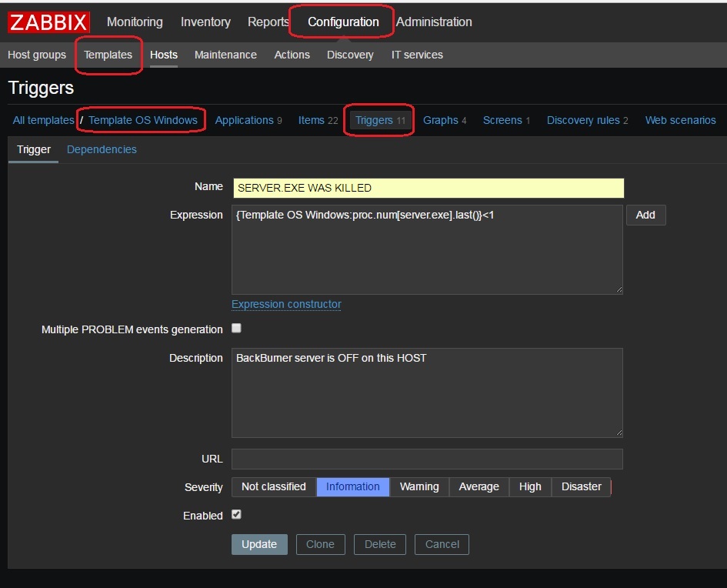Open the Discovery rules link
This screenshot has height=588, width=727.
tap(583, 120)
